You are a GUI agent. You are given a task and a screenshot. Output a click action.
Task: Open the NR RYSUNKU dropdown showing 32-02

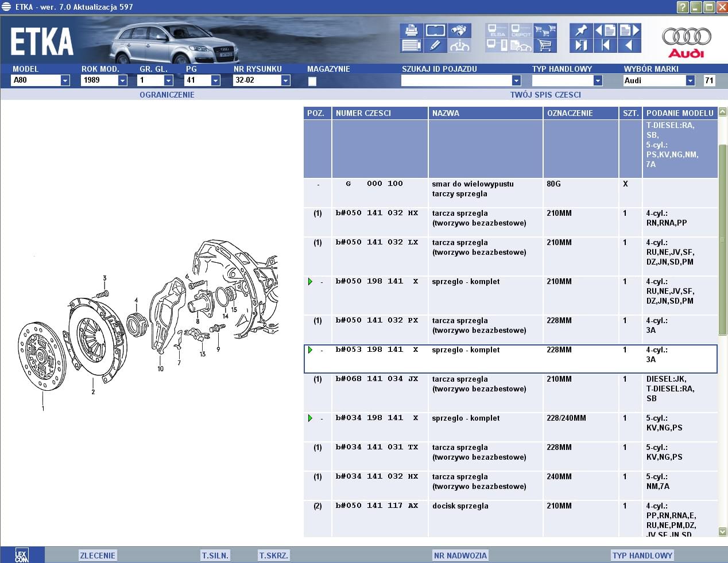[x=285, y=80]
